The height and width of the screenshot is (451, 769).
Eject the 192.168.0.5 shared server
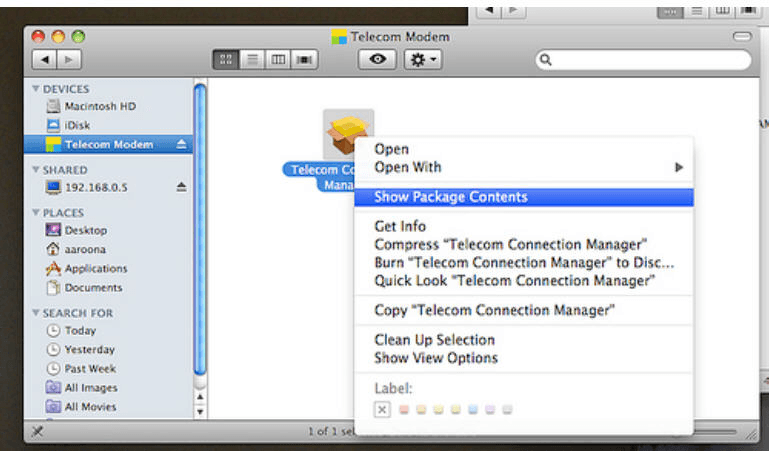click(x=181, y=187)
